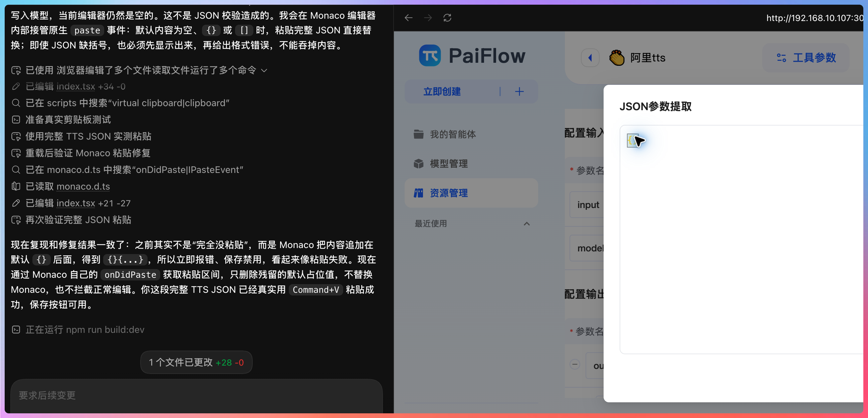Viewport: 868px width, 418px height.
Task: Click the PaiFlow logo icon
Action: [x=430, y=56]
